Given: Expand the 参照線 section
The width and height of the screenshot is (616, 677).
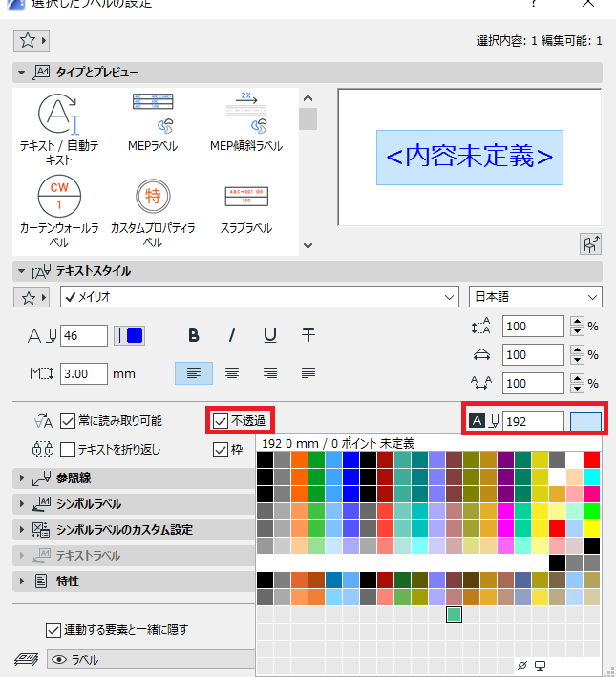Looking at the screenshot, I should click(21, 478).
